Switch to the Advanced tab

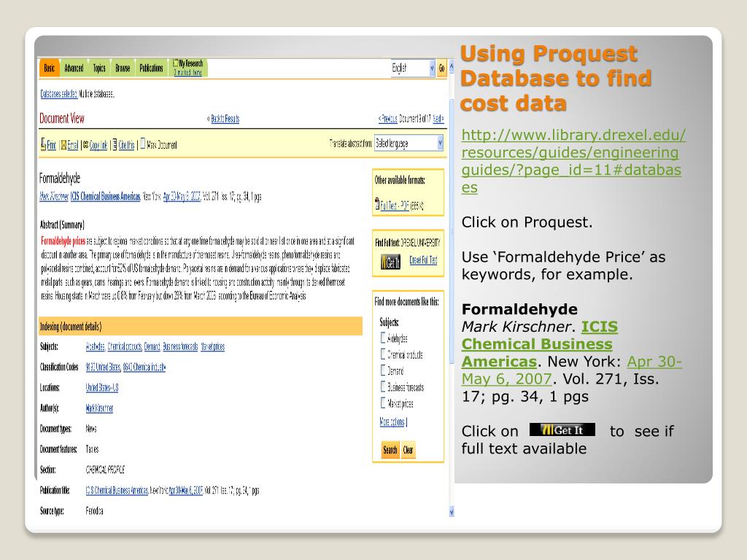(74, 68)
